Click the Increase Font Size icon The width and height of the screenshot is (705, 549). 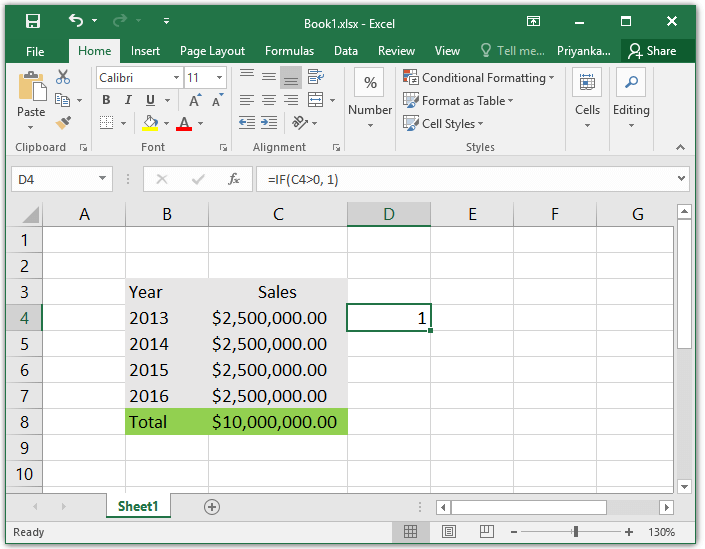195,100
